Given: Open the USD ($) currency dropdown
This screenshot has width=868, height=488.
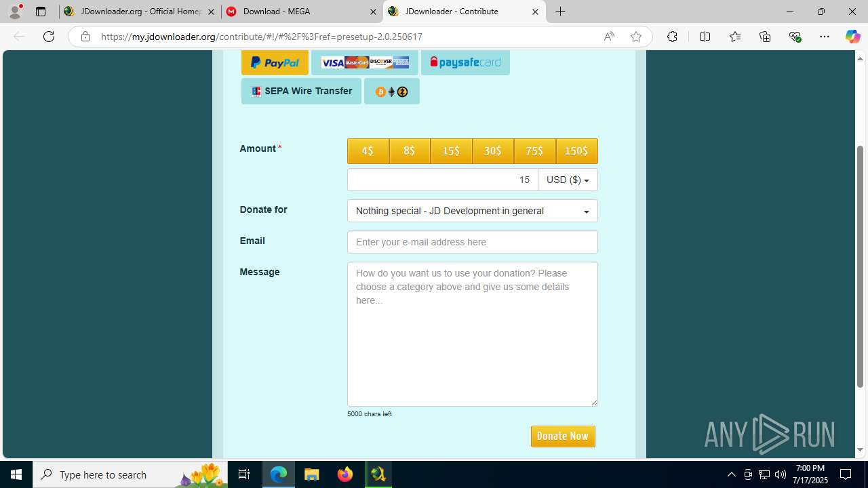Looking at the screenshot, I should click(x=568, y=180).
